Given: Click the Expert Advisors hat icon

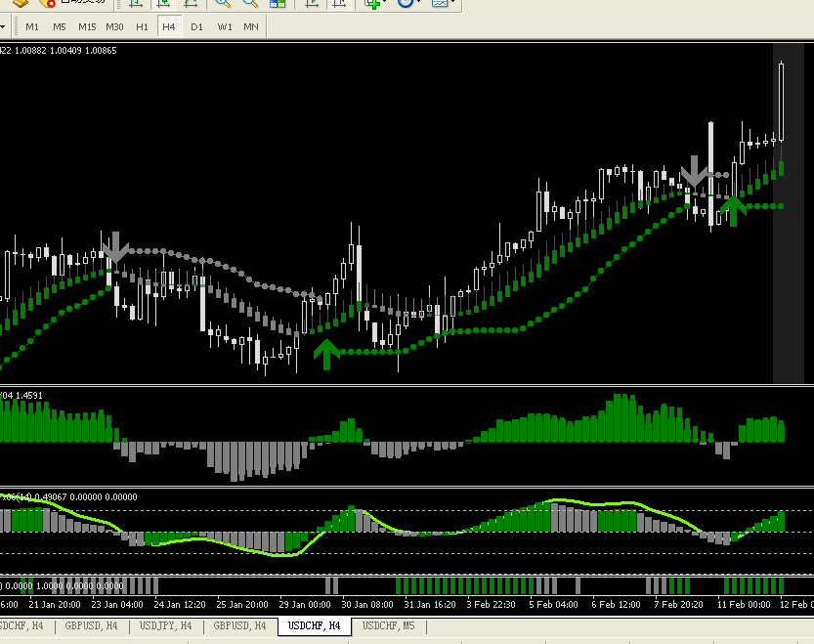Looking at the screenshot, I should (21, 3).
